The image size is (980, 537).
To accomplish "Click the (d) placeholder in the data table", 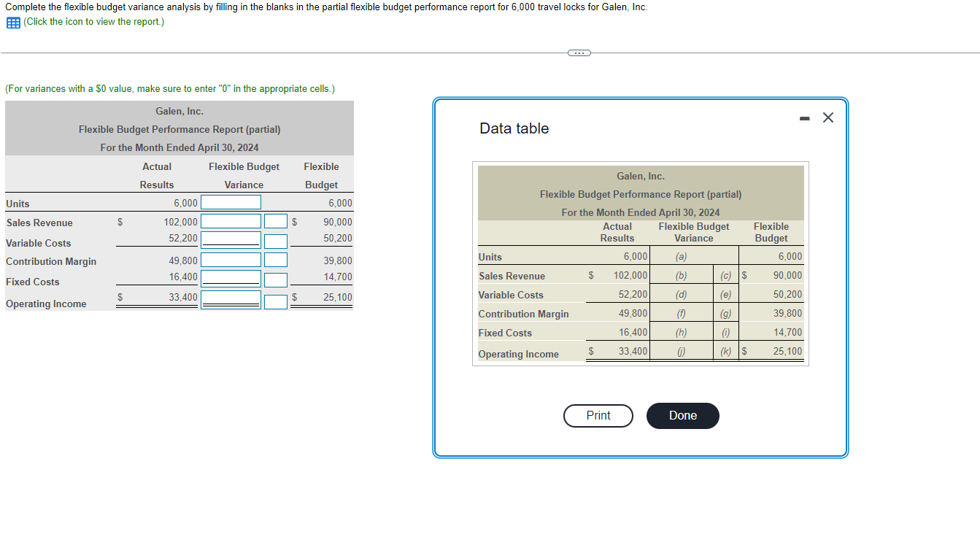I will [681, 295].
